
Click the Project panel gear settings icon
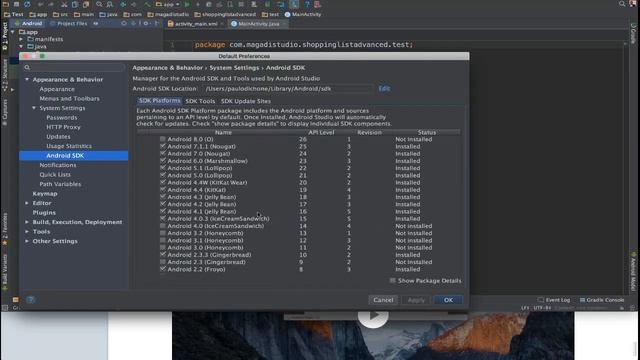(x=146, y=24)
